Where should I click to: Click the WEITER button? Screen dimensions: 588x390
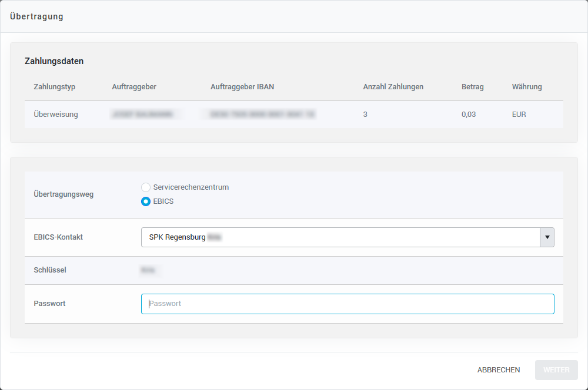pos(556,370)
